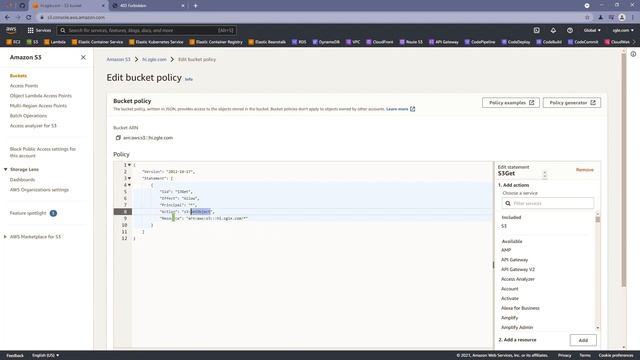
Task: Show the info panel icon at top right
Action: [x=633, y=54]
